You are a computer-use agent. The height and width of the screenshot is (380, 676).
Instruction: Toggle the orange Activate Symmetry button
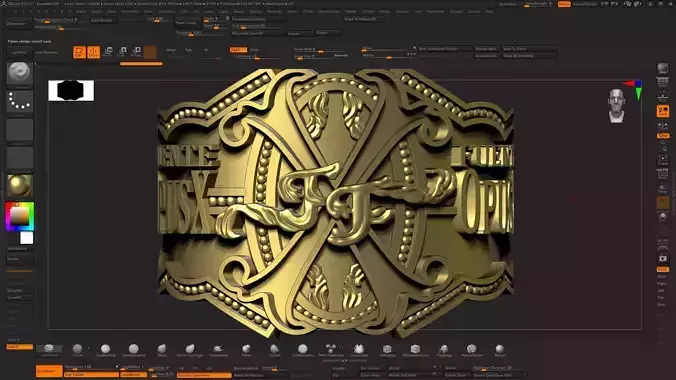204,375
